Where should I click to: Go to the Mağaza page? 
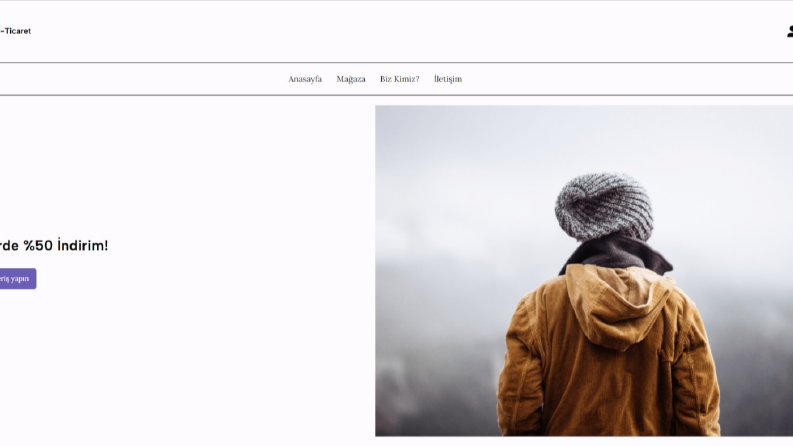click(x=351, y=79)
